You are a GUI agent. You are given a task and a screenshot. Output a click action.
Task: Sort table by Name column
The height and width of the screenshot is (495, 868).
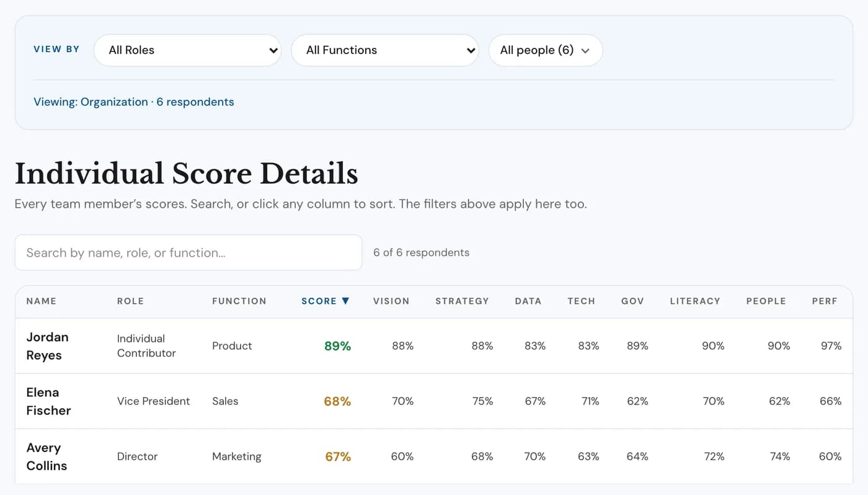(41, 301)
